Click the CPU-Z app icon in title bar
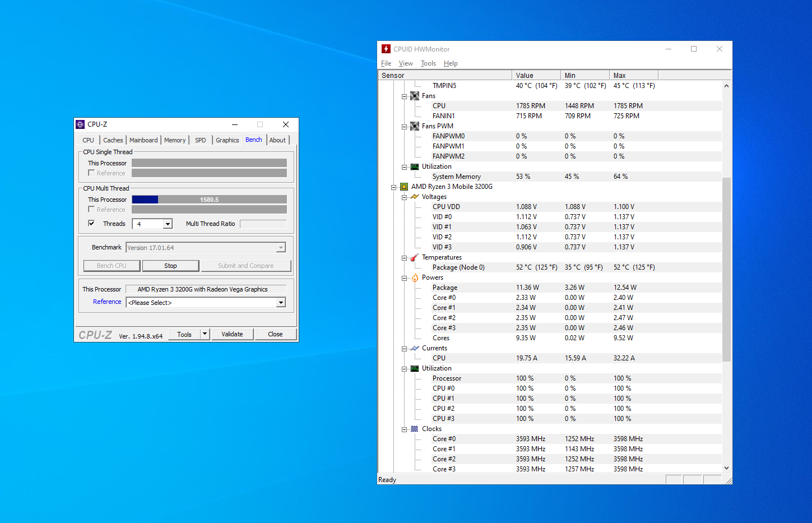This screenshot has width=812, height=523. [x=80, y=124]
